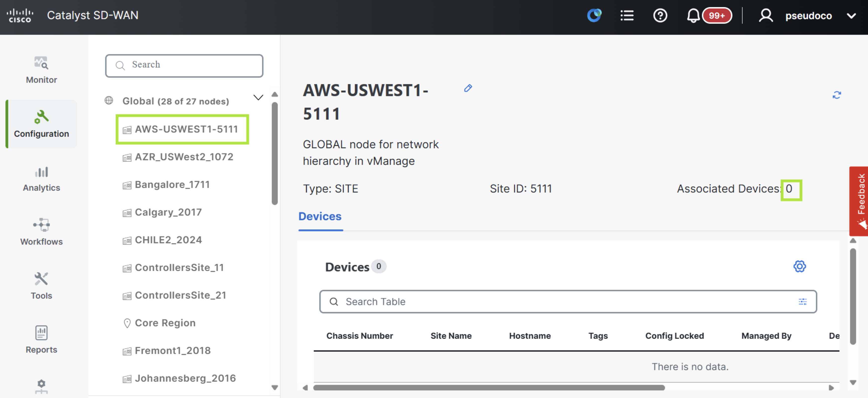
Task: Sort by Config Locked column
Action: pos(674,336)
